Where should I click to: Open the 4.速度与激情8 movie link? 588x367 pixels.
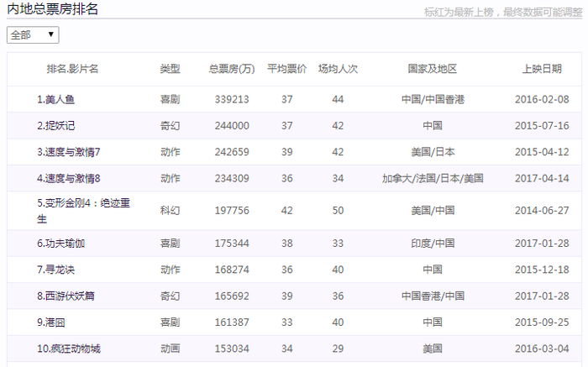click(x=69, y=178)
